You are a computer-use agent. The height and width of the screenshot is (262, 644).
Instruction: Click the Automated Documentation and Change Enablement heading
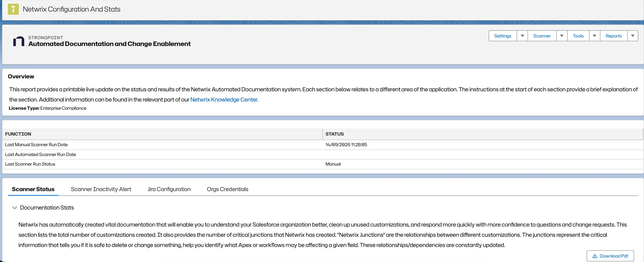point(110,44)
